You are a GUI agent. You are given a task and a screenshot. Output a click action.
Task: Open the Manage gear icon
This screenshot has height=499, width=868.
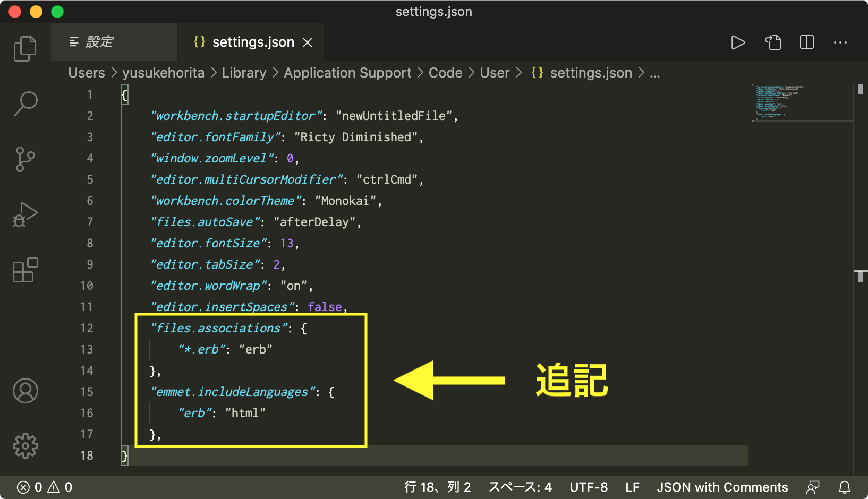pyautogui.click(x=24, y=446)
